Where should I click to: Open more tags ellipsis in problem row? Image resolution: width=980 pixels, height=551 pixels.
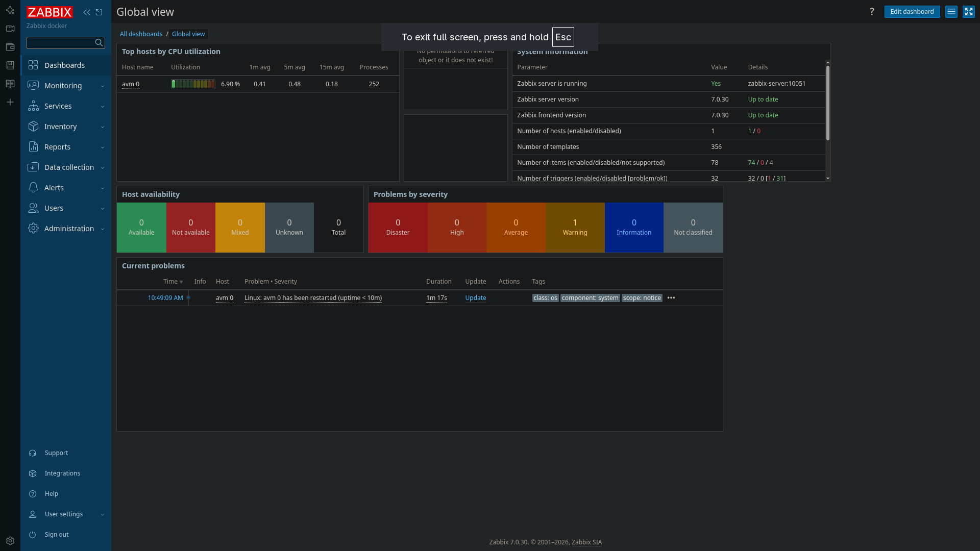click(671, 298)
